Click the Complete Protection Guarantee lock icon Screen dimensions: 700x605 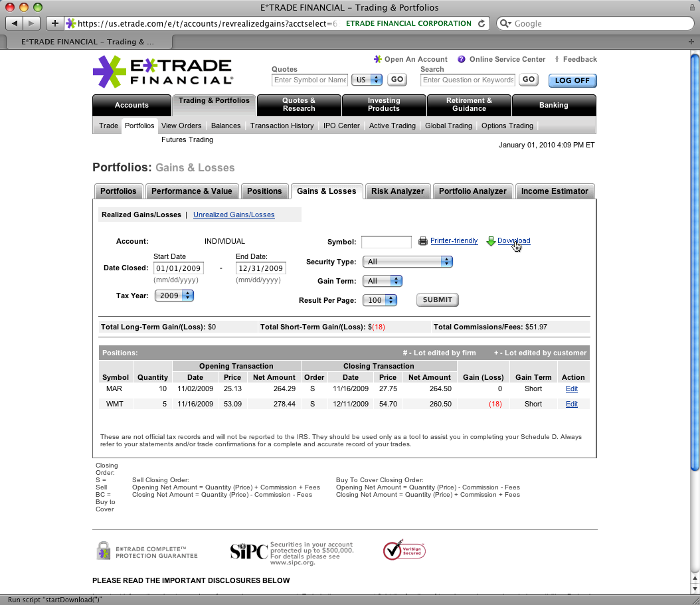tap(104, 551)
